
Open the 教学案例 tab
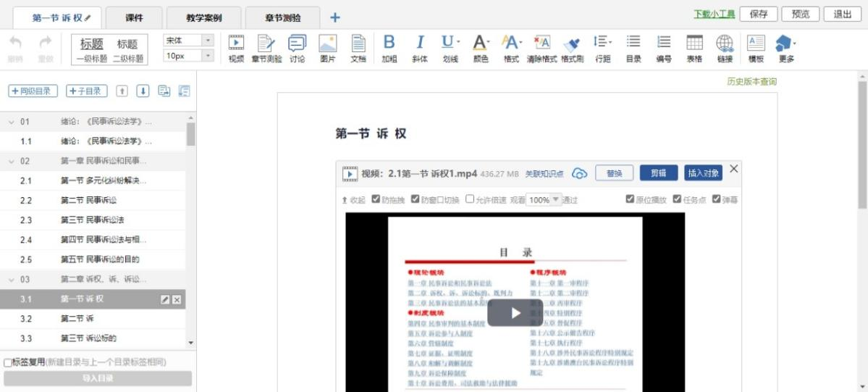click(203, 17)
